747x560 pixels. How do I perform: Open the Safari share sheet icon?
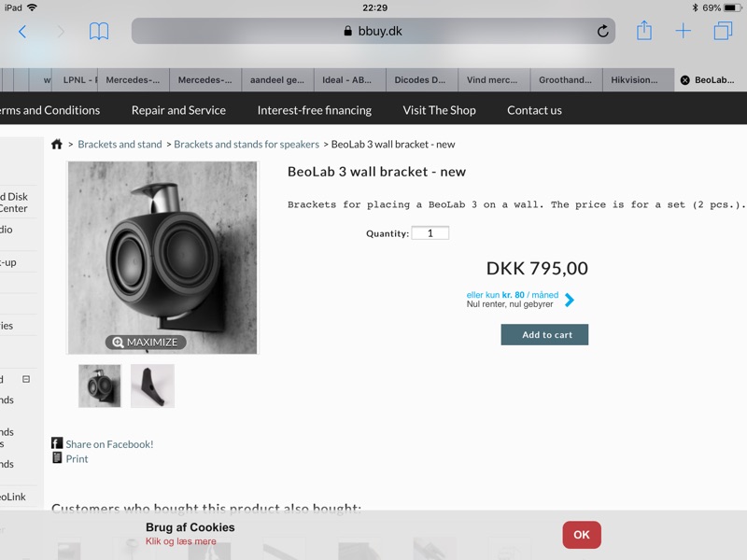[x=644, y=31]
